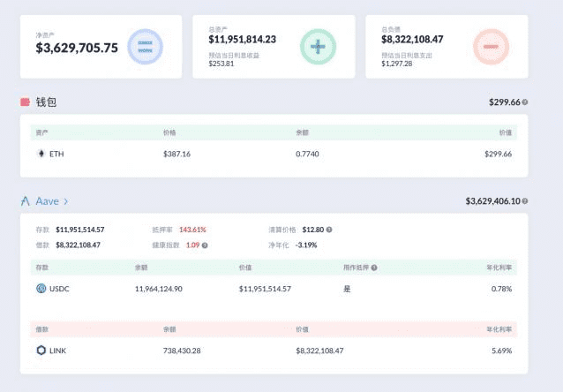Click the collateral ratio 143.61%

[192, 230]
